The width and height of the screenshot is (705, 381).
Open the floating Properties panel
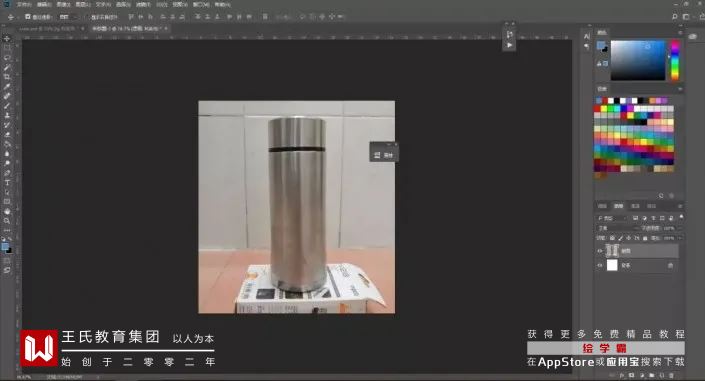coord(384,155)
